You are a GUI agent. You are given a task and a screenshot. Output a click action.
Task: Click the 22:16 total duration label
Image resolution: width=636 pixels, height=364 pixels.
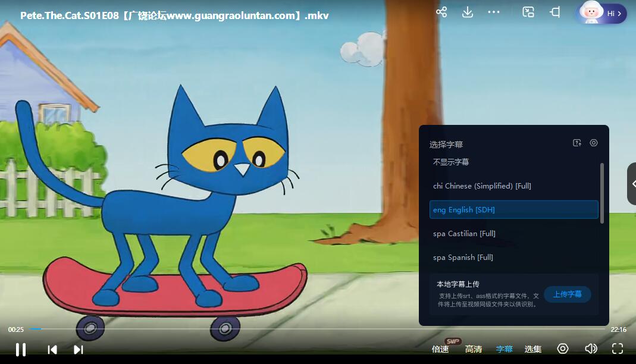pos(619,330)
